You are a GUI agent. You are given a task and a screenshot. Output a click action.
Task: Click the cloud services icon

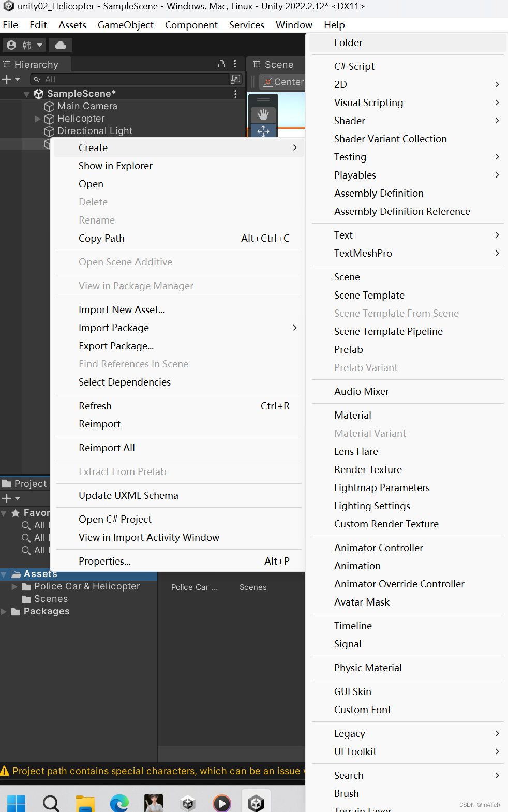[x=61, y=45]
